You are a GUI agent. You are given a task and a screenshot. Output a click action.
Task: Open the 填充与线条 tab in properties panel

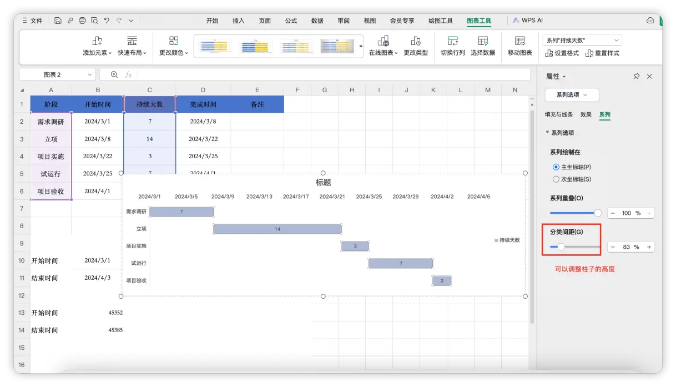tap(559, 114)
